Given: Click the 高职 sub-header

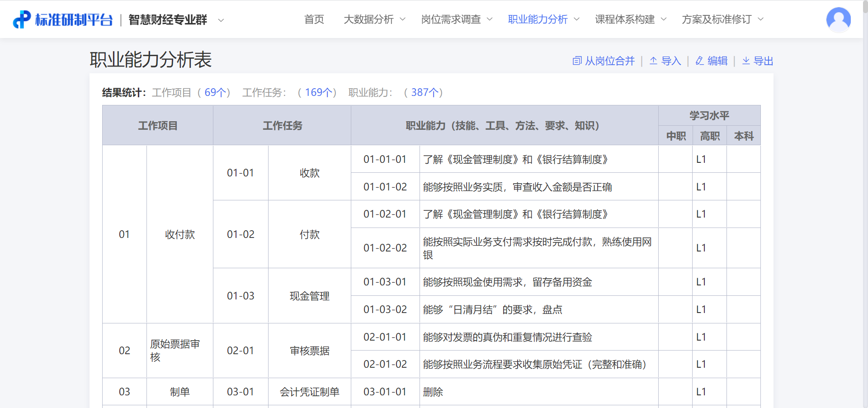Looking at the screenshot, I should [710, 136].
